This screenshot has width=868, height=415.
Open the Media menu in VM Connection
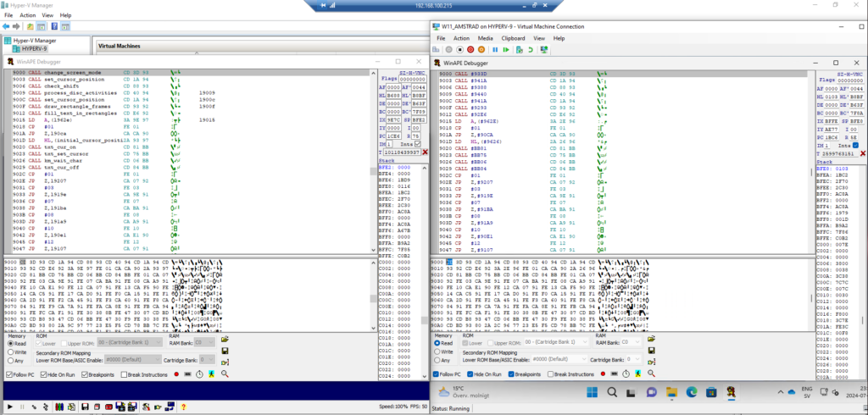tap(486, 38)
